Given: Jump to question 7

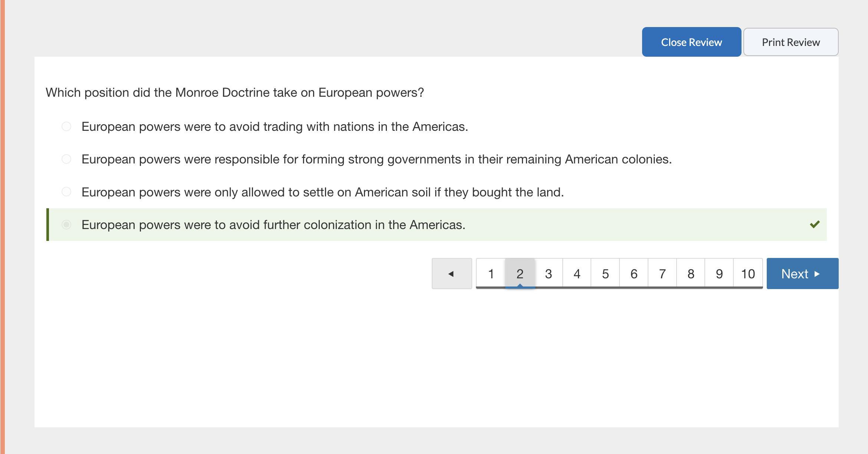Looking at the screenshot, I should (x=662, y=274).
